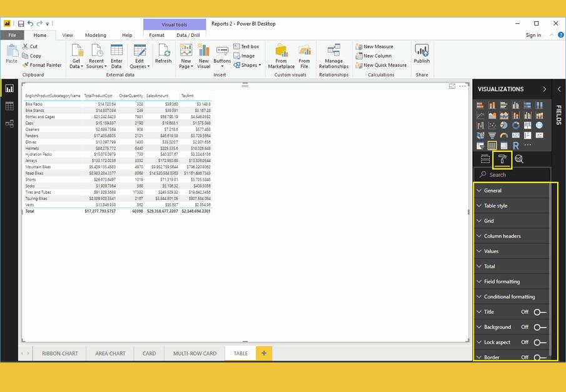
Task: Select the line chart visualization
Action: (480, 116)
